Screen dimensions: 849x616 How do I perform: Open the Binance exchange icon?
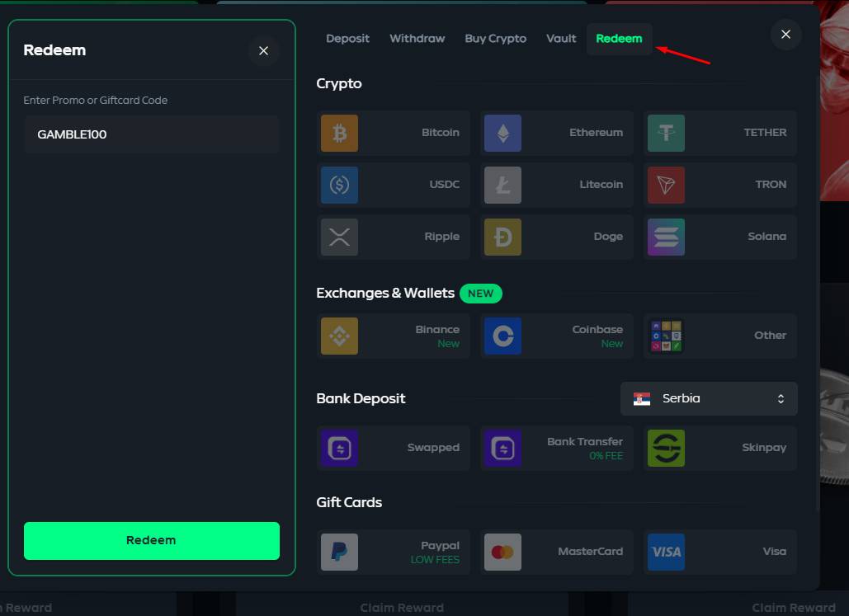339,336
